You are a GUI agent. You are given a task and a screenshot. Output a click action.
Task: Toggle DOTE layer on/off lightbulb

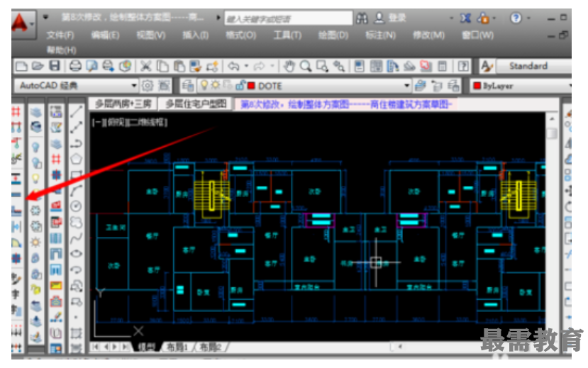(204, 85)
